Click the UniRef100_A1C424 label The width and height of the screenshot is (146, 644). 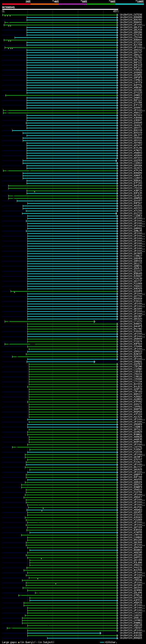(131, 417)
